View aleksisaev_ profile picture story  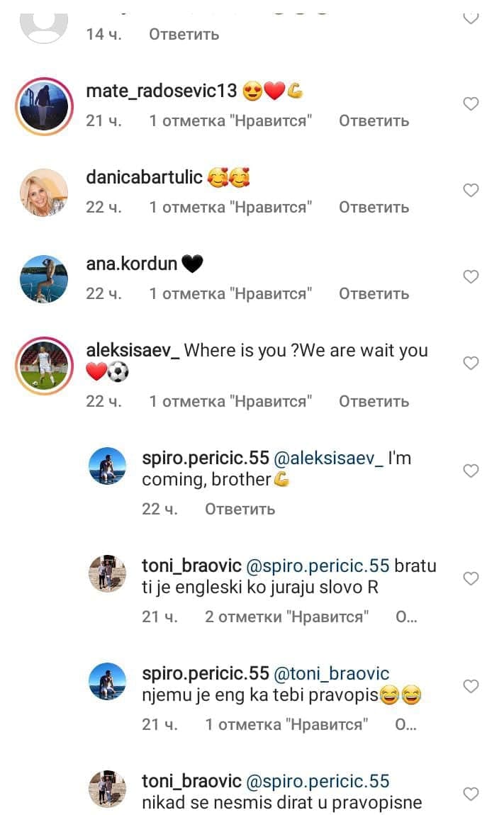tap(44, 366)
